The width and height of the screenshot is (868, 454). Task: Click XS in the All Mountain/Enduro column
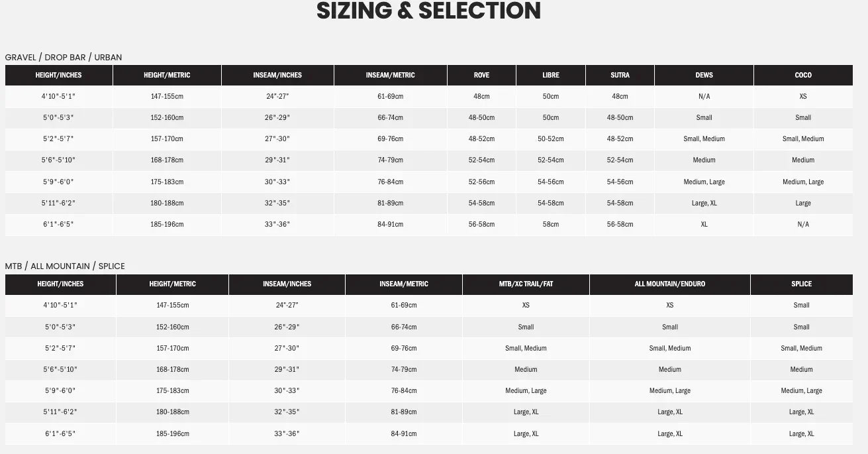click(x=669, y=306)
